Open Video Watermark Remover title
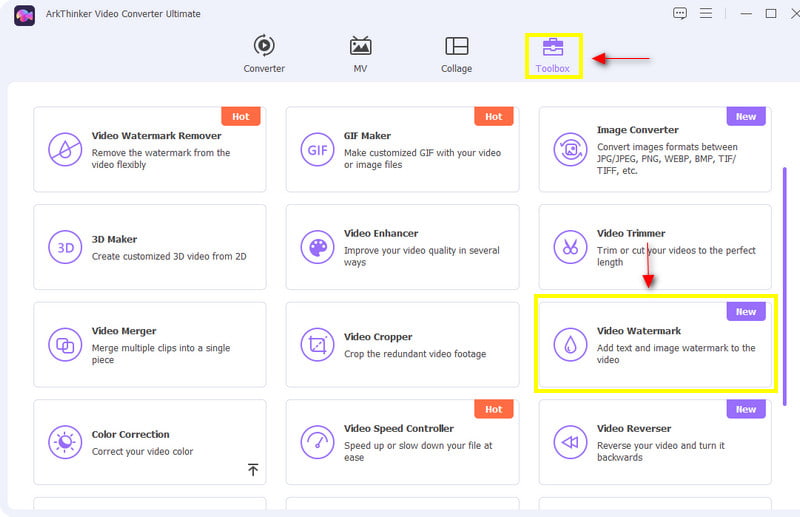Screen dimensions: 800x517 pyautogui.click(x=156, y=136)
